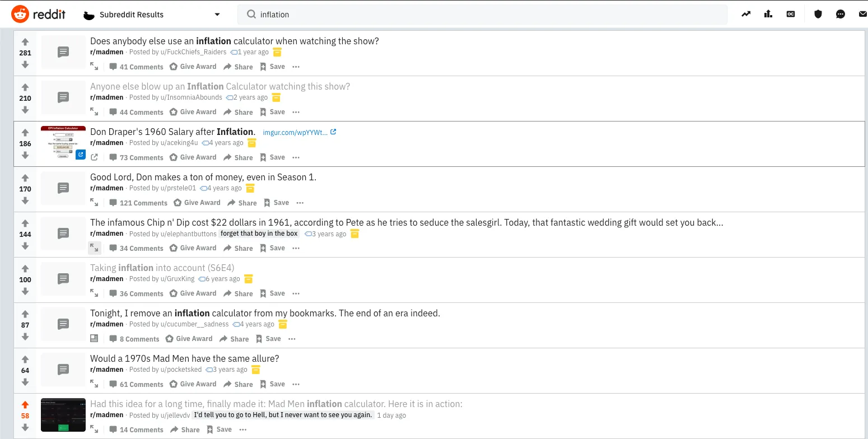Open the 'Does anybody else use an inflation calculator' post
This screenshot has width=868, height=439.
click(x=235, y=41)
